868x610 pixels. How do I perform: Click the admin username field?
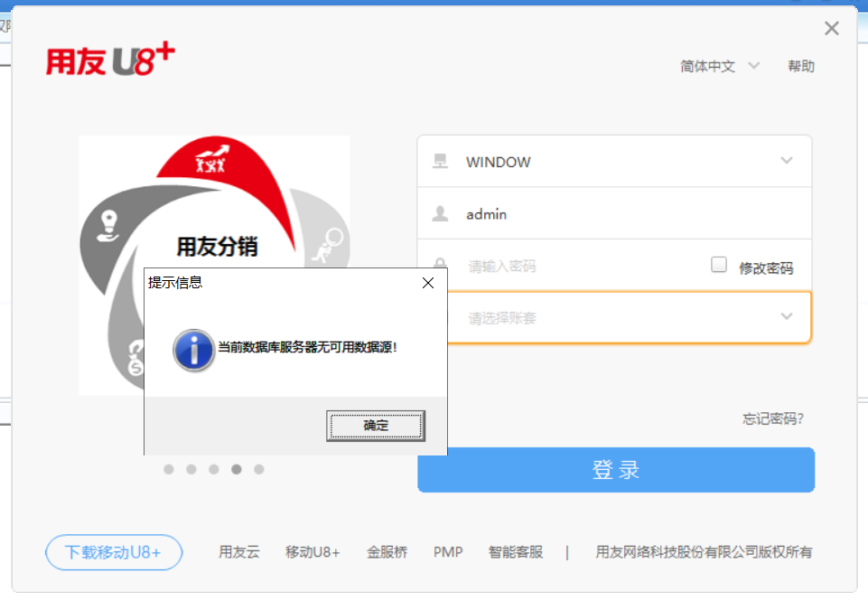point(614,213)
